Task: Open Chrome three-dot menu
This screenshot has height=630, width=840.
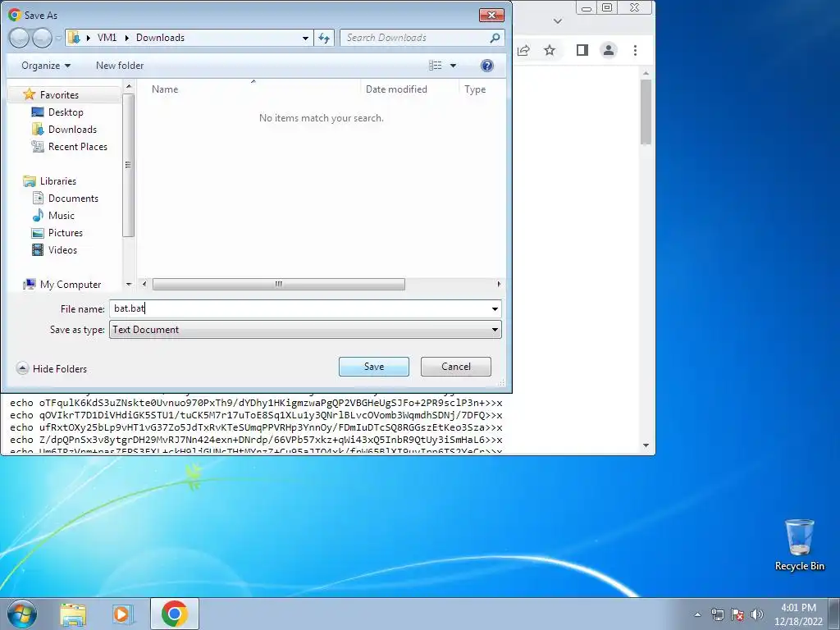Action: (635, 50)
